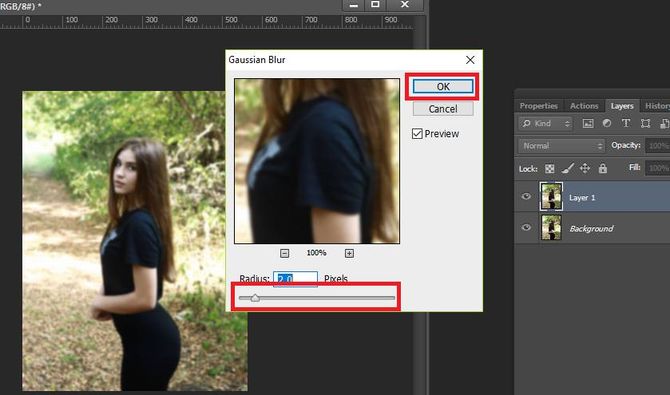Viewport: 670px width, 395px height.
Task: Click the adjustment layer filter icon
Action: [x=607, y=123]
